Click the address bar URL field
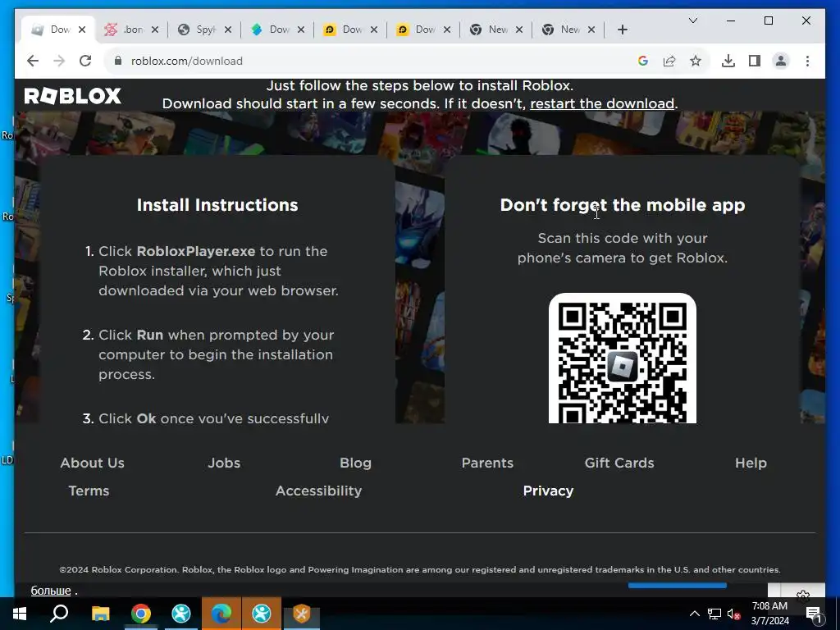840x630 pixels. (375, 61)
